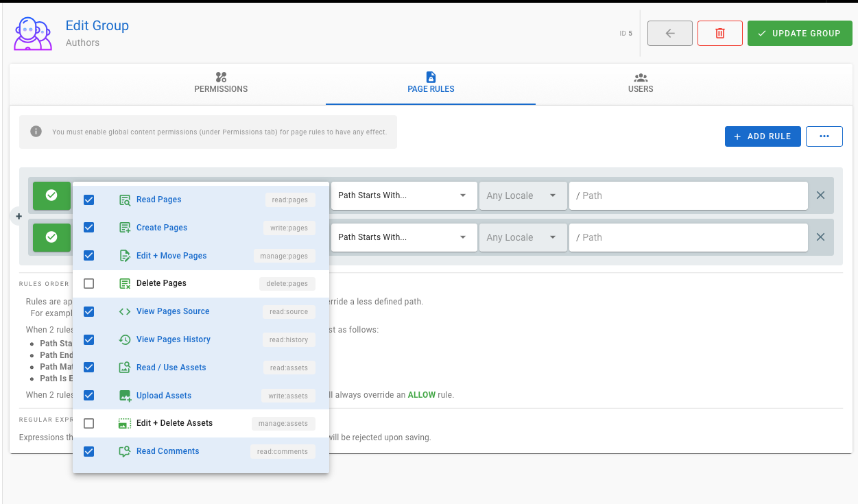858x504 pixels.
Task: Click the delete:pages permission tag
Action: click(287, 283)
